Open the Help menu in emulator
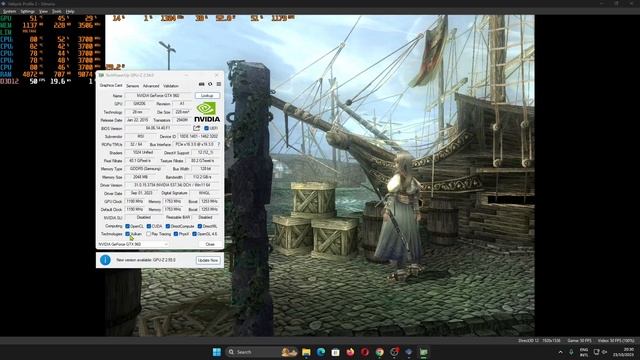The width and height of the screenshot is (640, 360). click(x=70, y=11)
